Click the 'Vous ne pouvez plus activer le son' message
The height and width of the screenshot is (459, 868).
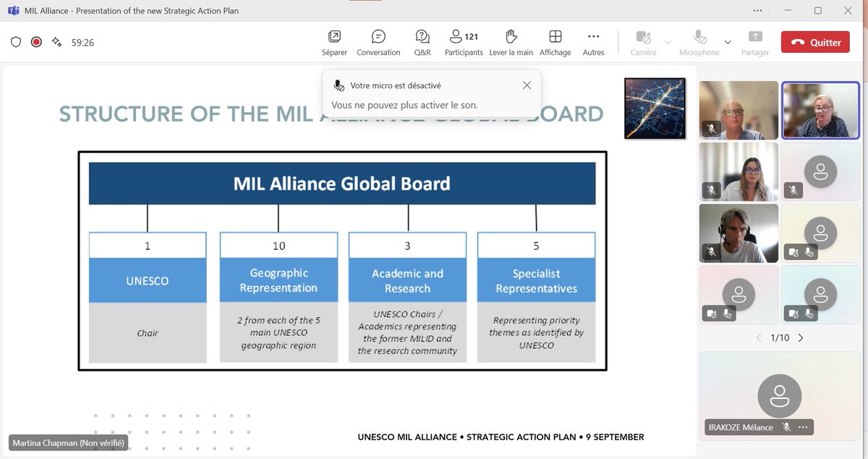coord(404,105)
